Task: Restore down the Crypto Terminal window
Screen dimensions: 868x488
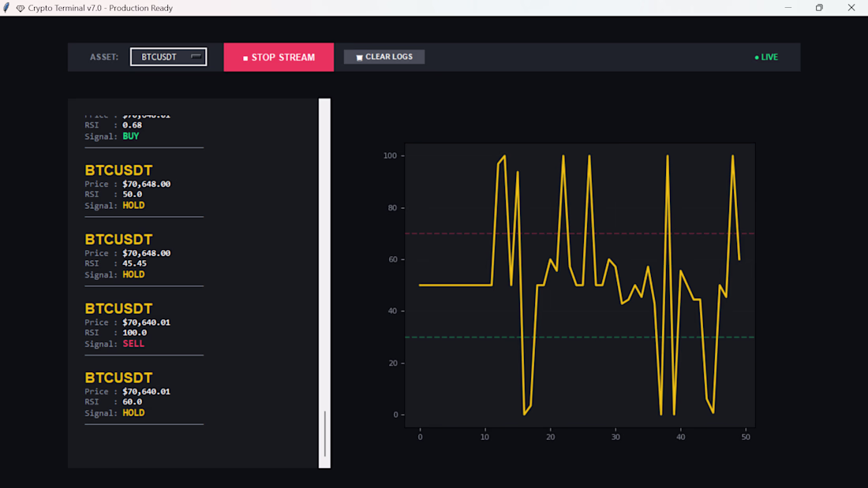Action: tap(819, 8)
